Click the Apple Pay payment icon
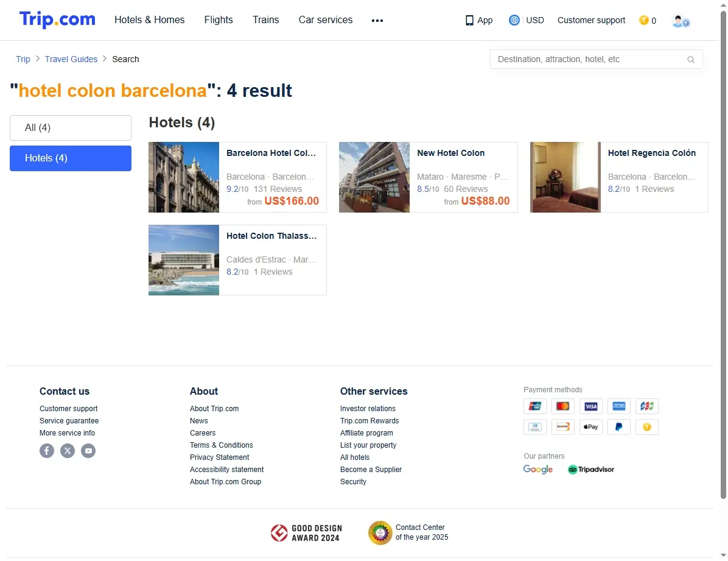The height and width of the screenshot is (561, 728). click(590, 426)
